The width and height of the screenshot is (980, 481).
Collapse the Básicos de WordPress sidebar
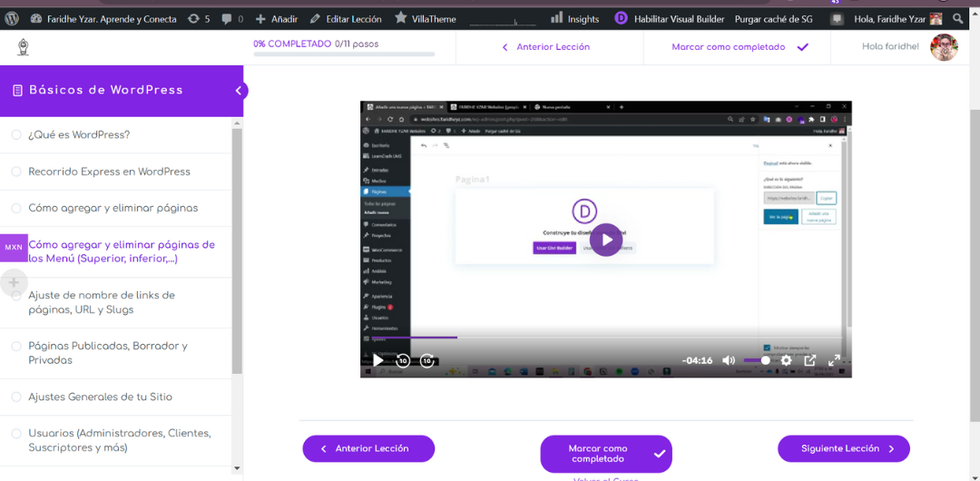239,90
